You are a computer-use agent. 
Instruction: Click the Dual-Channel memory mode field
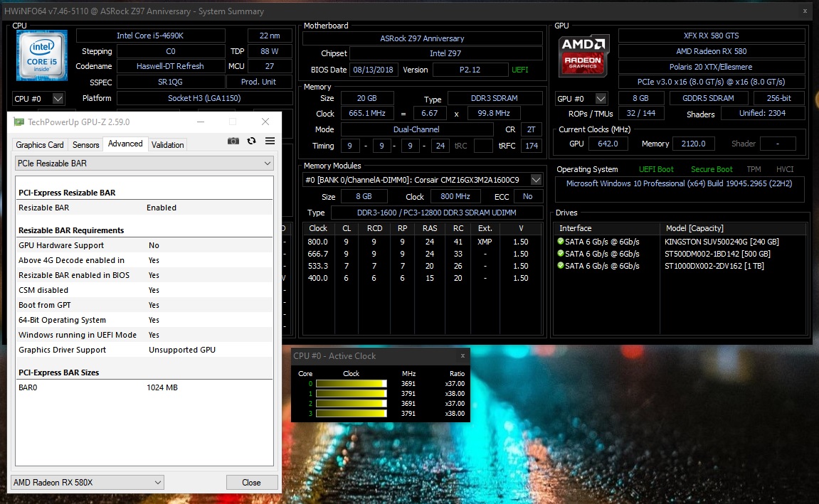pyautogui.click(x=416, y=129)
